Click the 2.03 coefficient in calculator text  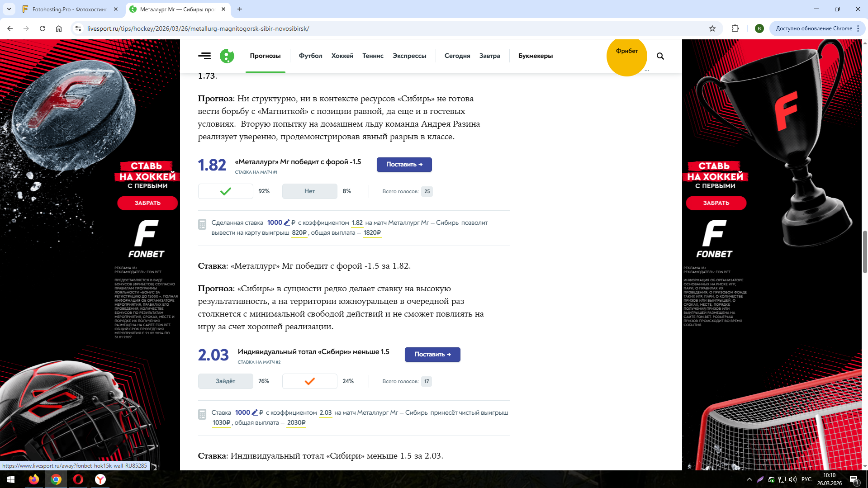[x=326, y=413]
